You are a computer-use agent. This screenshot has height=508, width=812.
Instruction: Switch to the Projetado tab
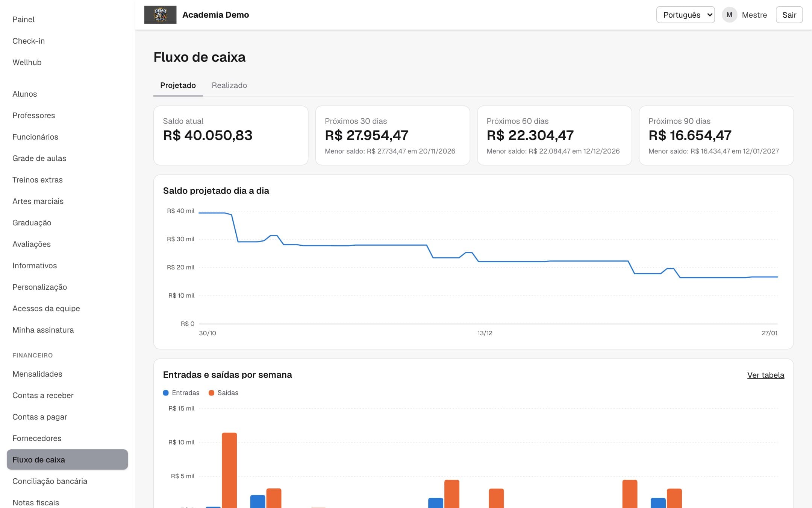[x=178, y=85]
